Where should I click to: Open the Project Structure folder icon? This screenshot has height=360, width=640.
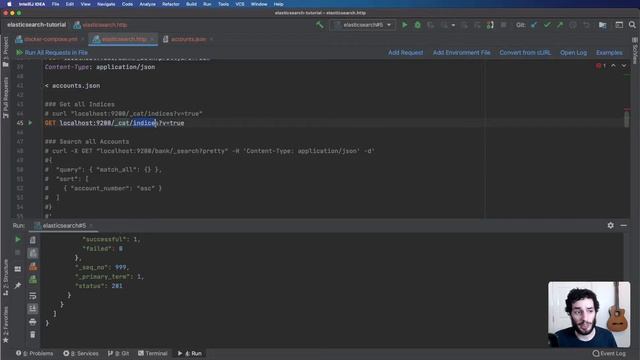click(x=602, y=25)
